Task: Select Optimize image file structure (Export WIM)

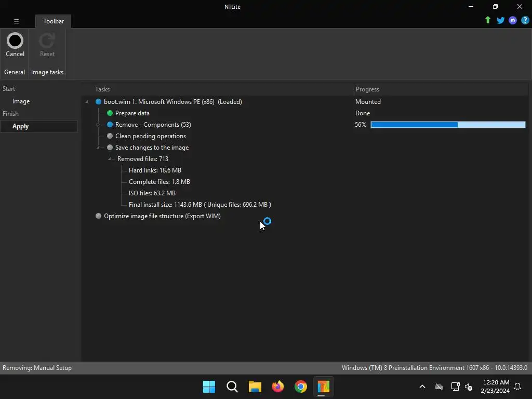Action: pyautogui.click(x=162, y=216)
